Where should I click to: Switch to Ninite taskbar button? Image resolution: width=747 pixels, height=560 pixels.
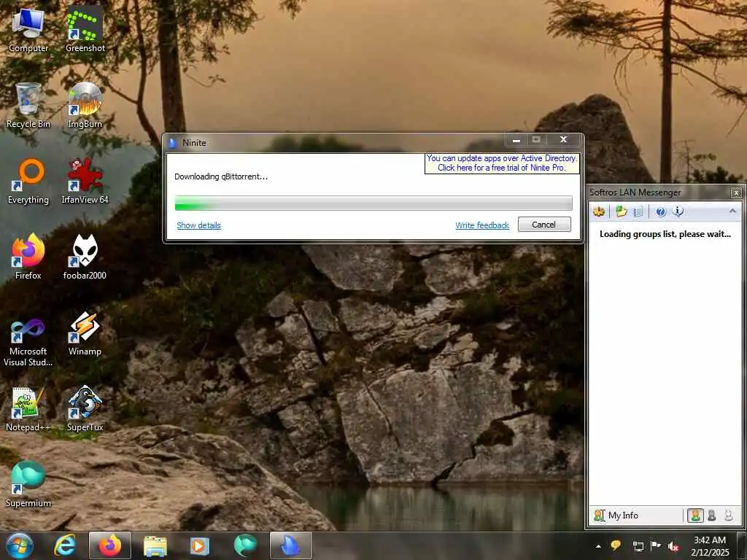coord(290,545)
